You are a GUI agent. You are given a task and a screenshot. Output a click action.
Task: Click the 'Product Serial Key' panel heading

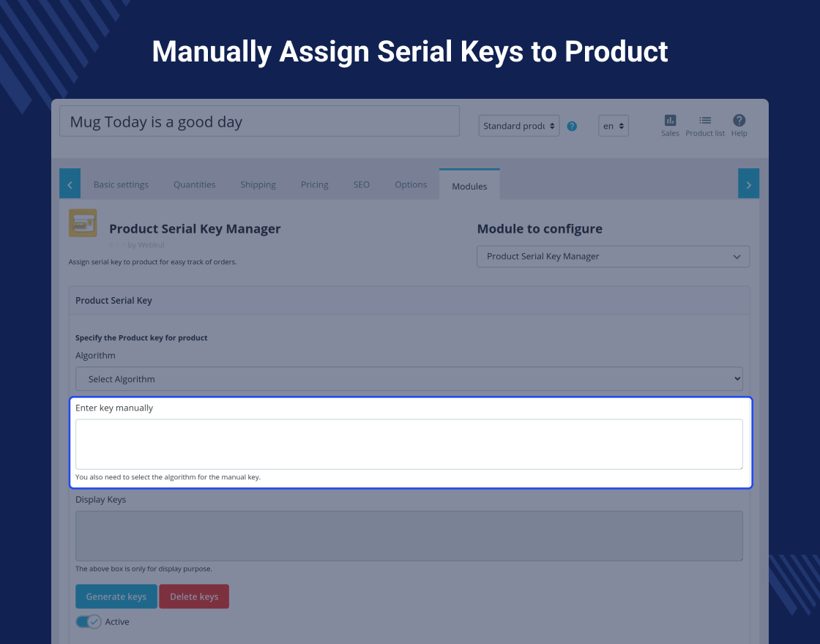pyautogui.click(x=113, y=301)
